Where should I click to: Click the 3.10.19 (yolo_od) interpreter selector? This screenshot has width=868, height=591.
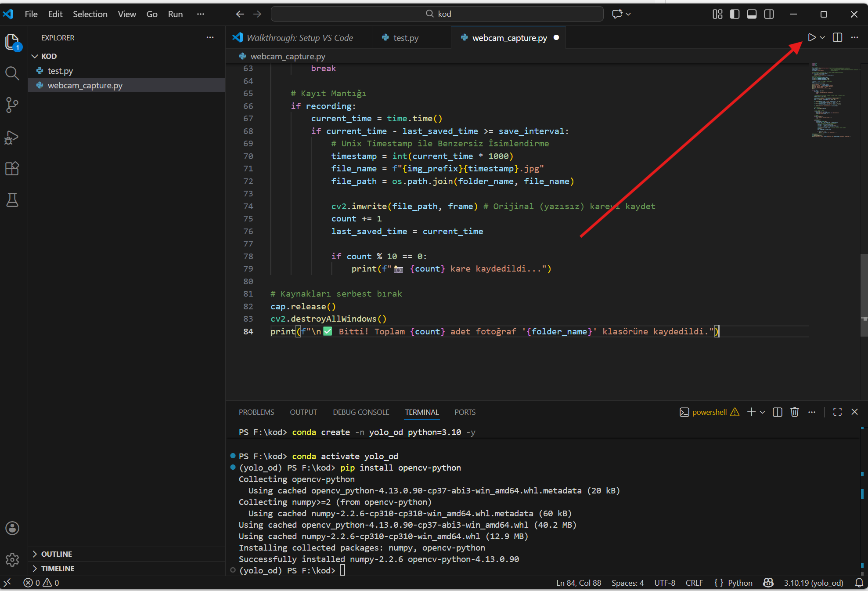click(813, 583)
